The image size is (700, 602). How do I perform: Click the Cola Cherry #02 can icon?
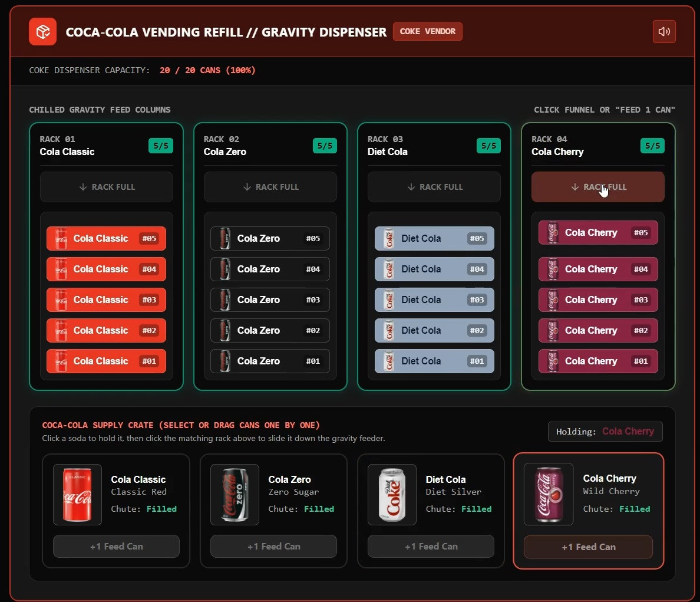[553, 330]
